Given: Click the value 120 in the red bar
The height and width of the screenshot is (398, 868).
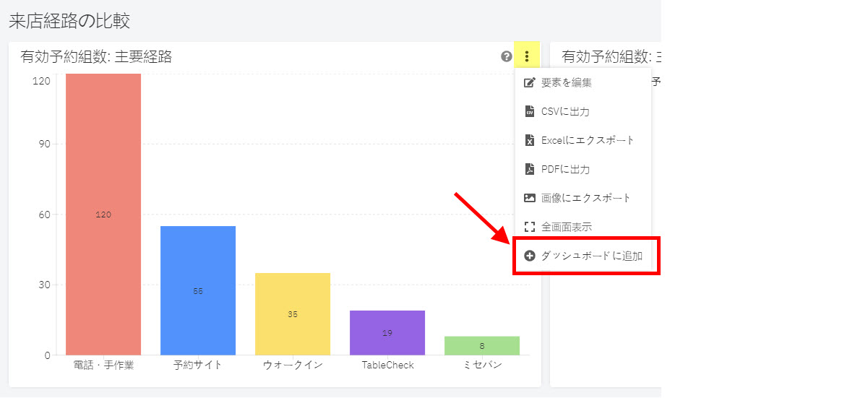Looking at the screenshot, I should coord(103,215).
